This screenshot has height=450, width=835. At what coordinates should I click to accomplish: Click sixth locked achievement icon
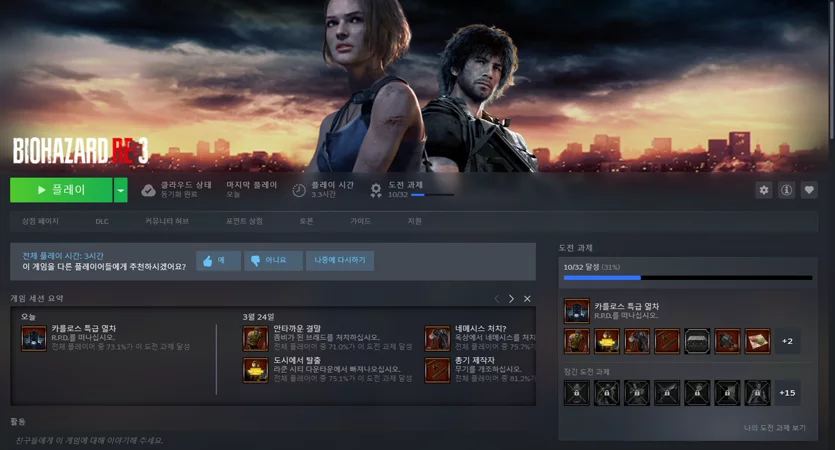[x=727, y=393]
